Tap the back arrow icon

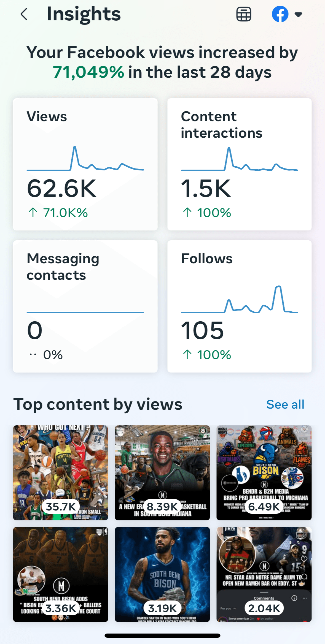pos(24,14)
